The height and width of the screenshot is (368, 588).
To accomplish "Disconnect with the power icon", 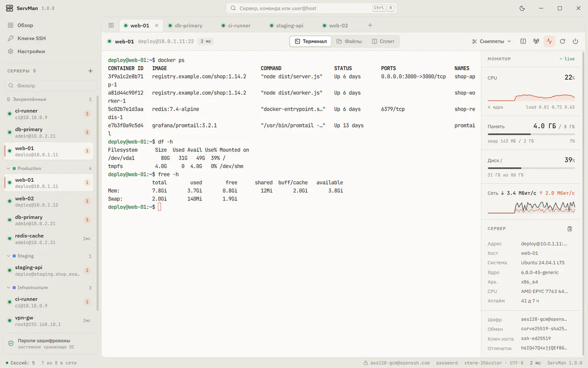I will pyautogui.click(x=576, y=42).
